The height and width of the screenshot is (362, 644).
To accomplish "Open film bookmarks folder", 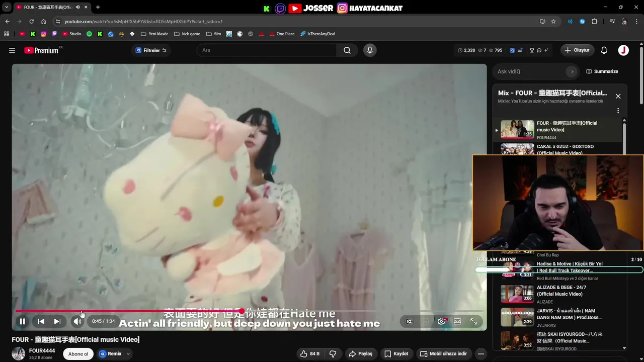I will (214, 34).
